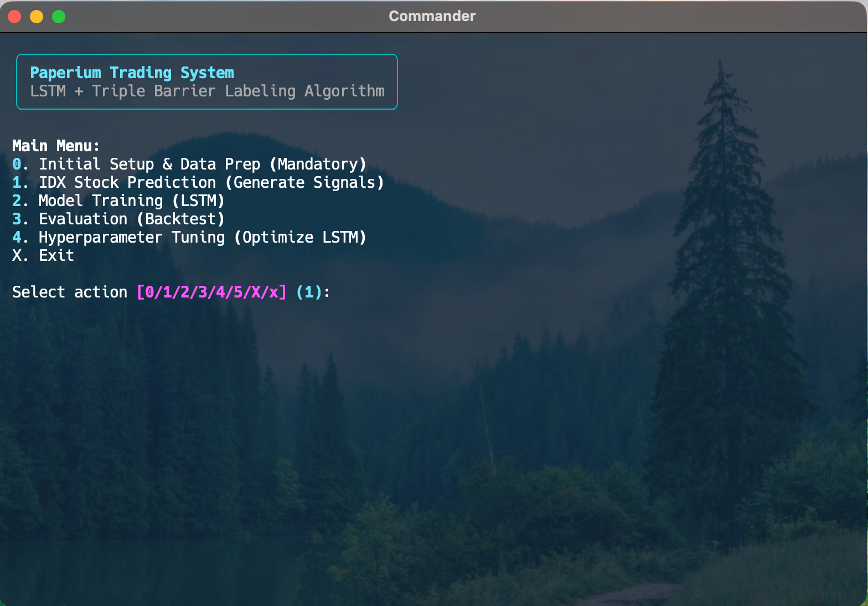Image resolution: width=868 pixels, height=606 pixels.
Task: Click the magenta choices "[0/1/2/3/4/5/X/x]"
Action: coord(212,292)
